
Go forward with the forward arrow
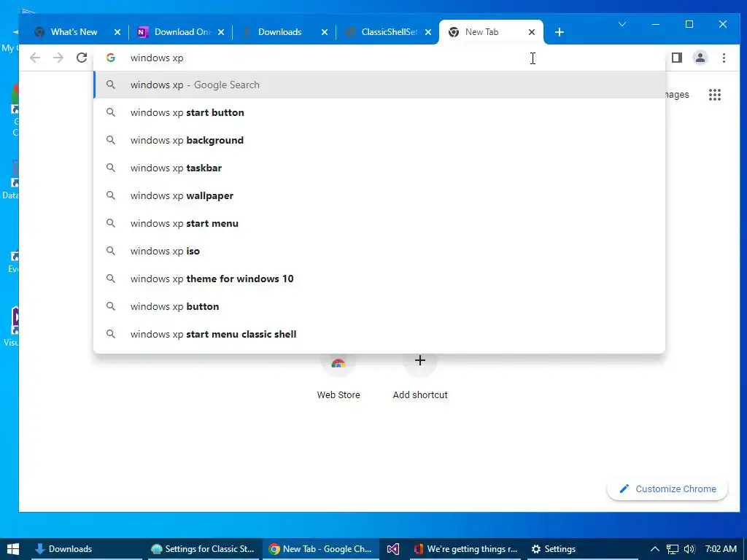(x=58, y=58)
